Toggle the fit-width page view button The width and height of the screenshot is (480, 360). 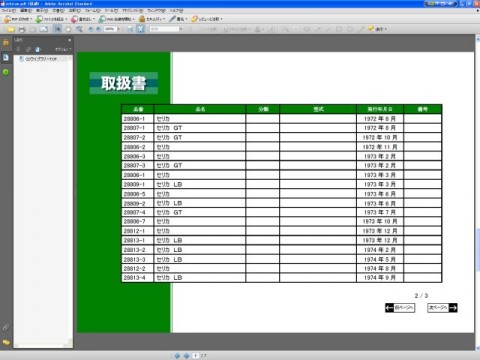click(140, 29)
